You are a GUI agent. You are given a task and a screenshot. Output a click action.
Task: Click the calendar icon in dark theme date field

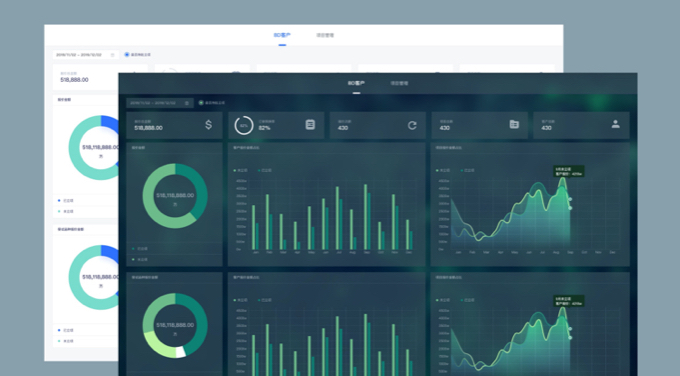tap(187, 103)
